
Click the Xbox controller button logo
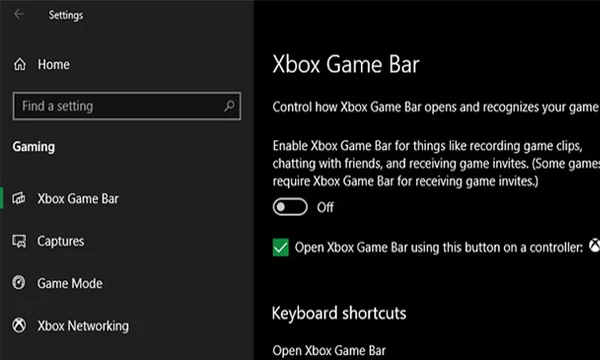pyautogui.click(x=594, y=246)
